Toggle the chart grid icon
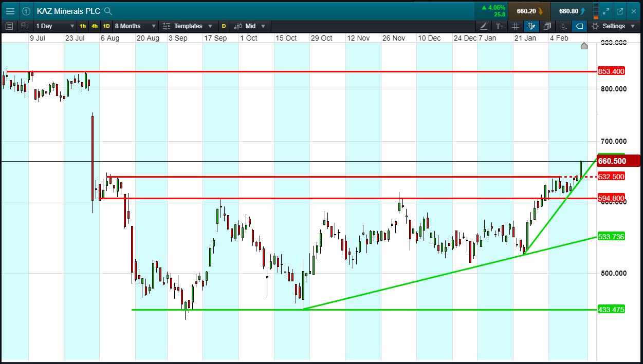Viewport: 643px width, 364px height. [516, 26]
